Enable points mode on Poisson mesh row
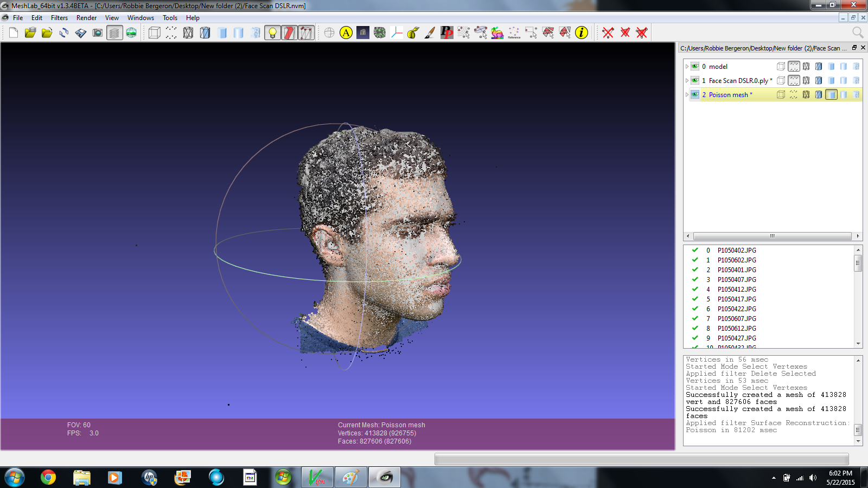This screenshot has width=868, height=488. [x=794, y=94]
